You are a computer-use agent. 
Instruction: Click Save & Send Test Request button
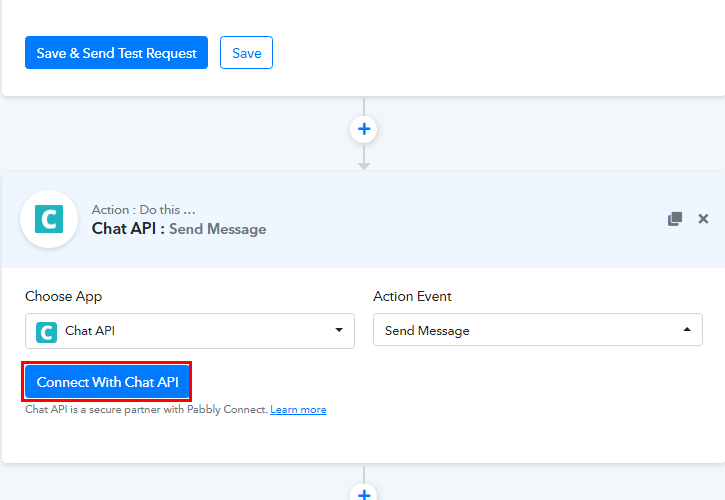(x=117, y=53)
